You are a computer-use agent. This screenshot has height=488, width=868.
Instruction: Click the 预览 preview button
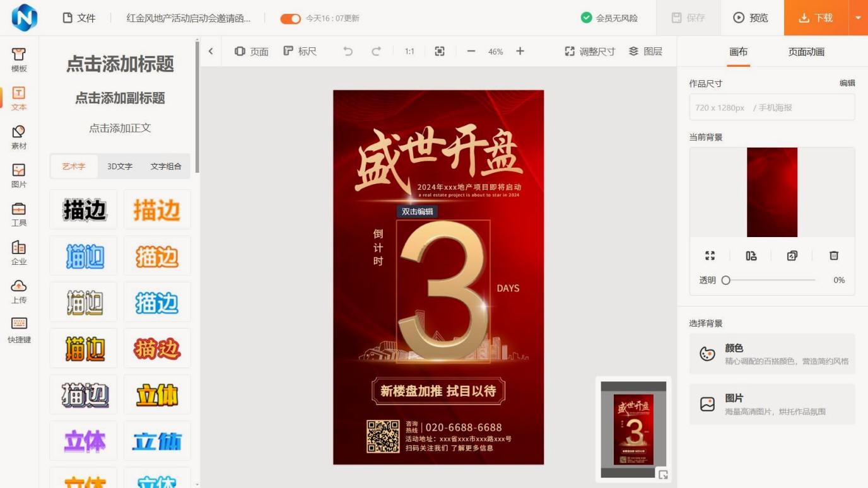click(751, 18)
